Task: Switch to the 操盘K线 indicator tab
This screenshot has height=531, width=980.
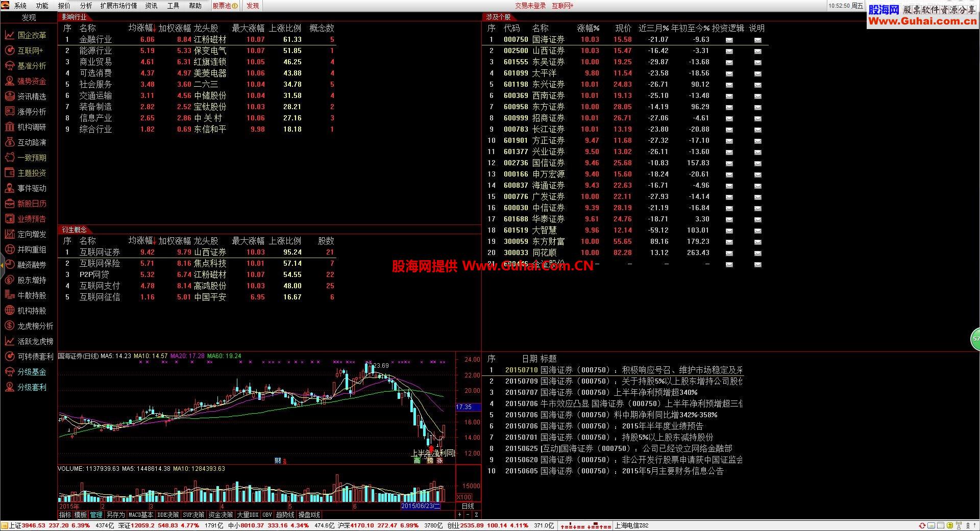Action: pyautogui.click(x=309, y=515)
